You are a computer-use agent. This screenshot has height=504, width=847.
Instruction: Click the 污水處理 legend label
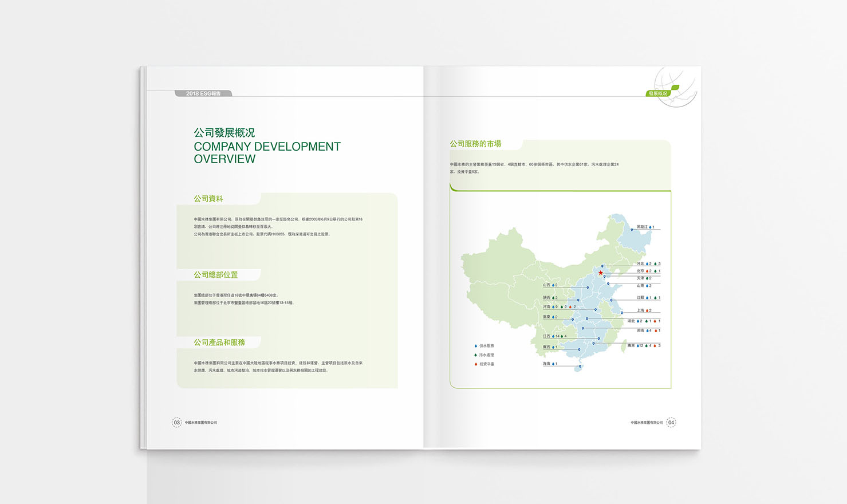point(487,355)
